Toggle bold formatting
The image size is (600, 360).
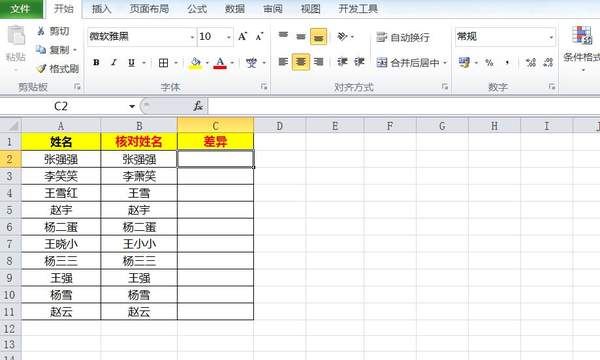[x=96, y=63]
